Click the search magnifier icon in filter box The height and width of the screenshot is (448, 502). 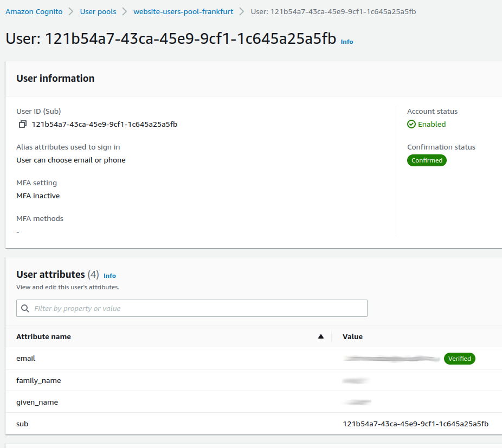click(x=25, y=308)
